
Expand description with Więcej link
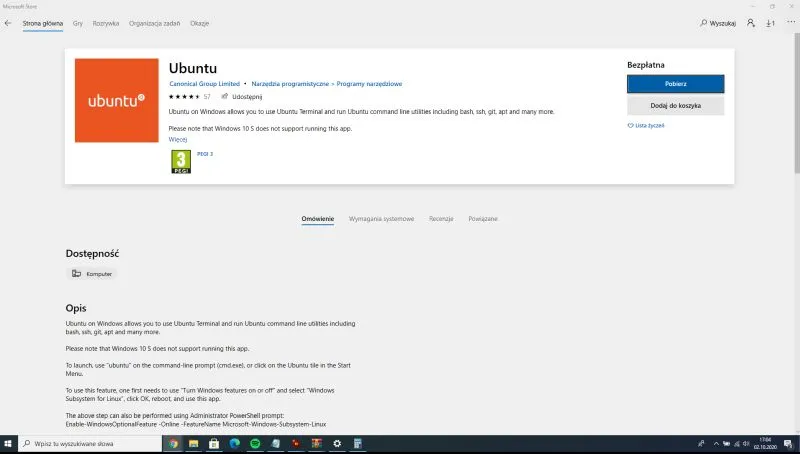(x=178, y=139)
